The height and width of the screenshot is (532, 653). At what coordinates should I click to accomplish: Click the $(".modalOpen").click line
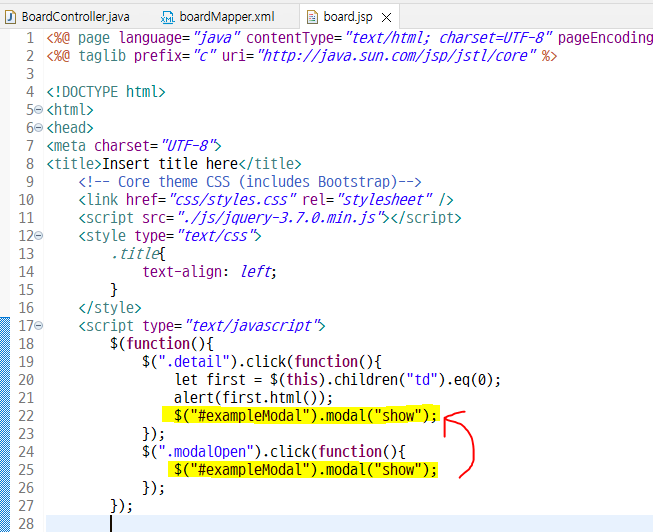tap(274, 452)
